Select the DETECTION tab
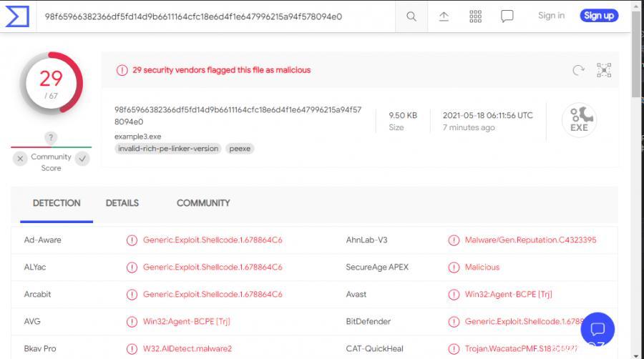 click(57, 203)
